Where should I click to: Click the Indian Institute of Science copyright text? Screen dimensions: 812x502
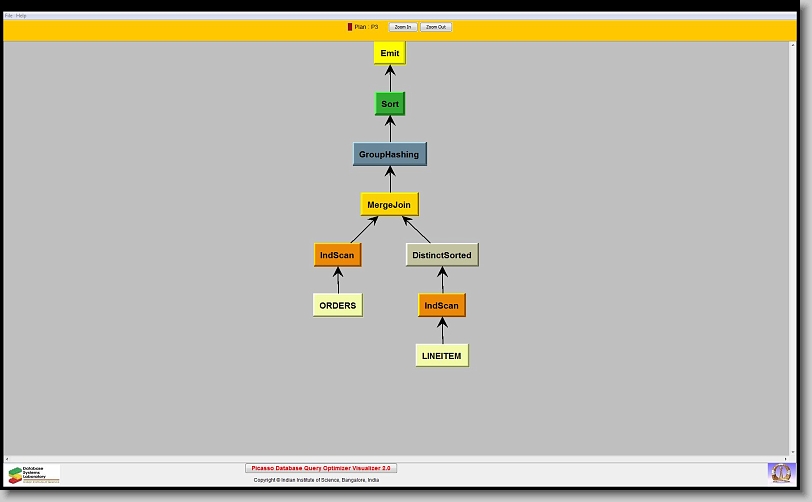(316, 480)
